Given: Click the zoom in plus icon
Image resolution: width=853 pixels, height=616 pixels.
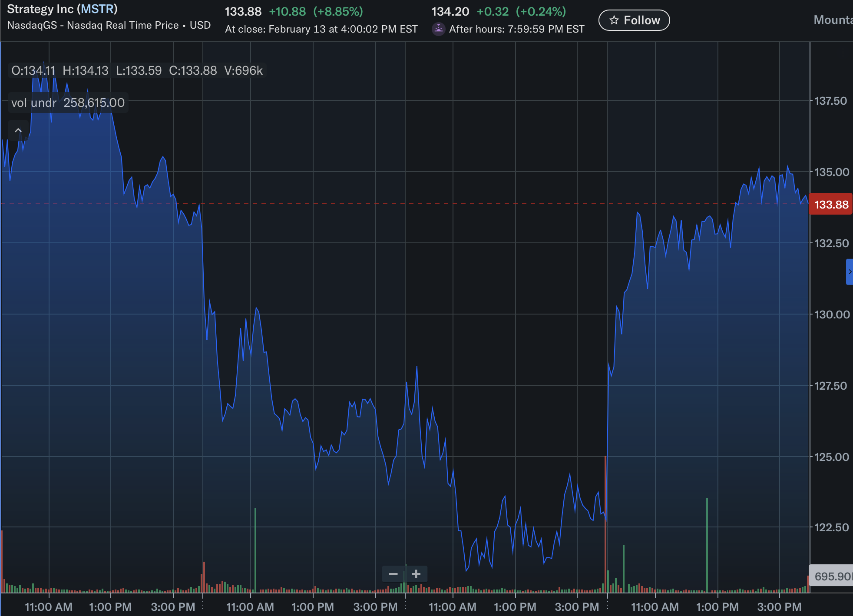Looking at the screenshot, I should [x=416, y=574].
